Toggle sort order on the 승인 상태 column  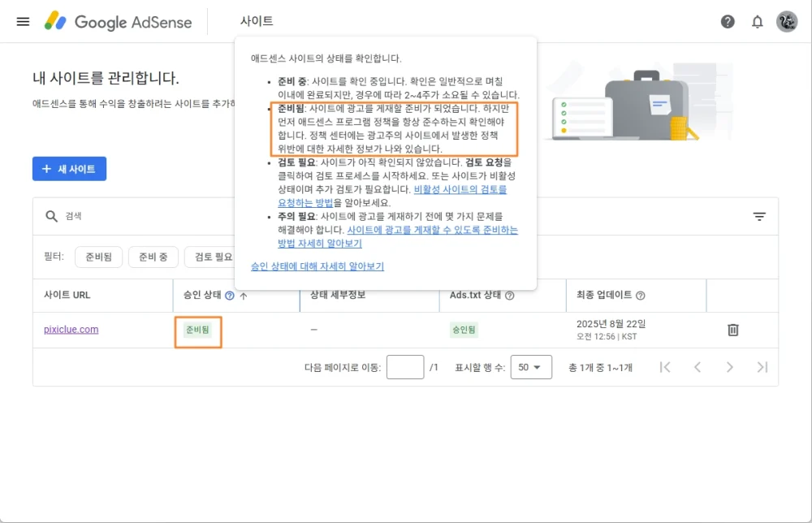click(243, 296)
